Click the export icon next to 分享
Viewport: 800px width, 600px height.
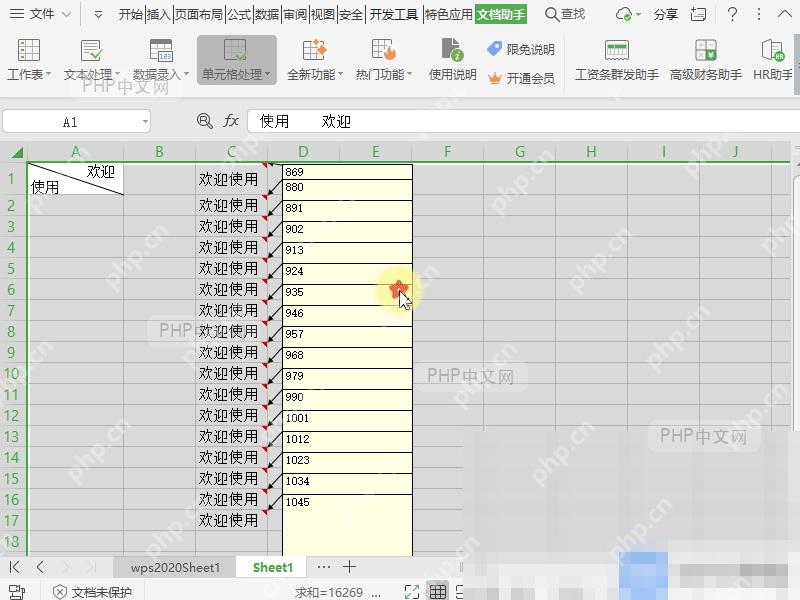click(698, 14)
